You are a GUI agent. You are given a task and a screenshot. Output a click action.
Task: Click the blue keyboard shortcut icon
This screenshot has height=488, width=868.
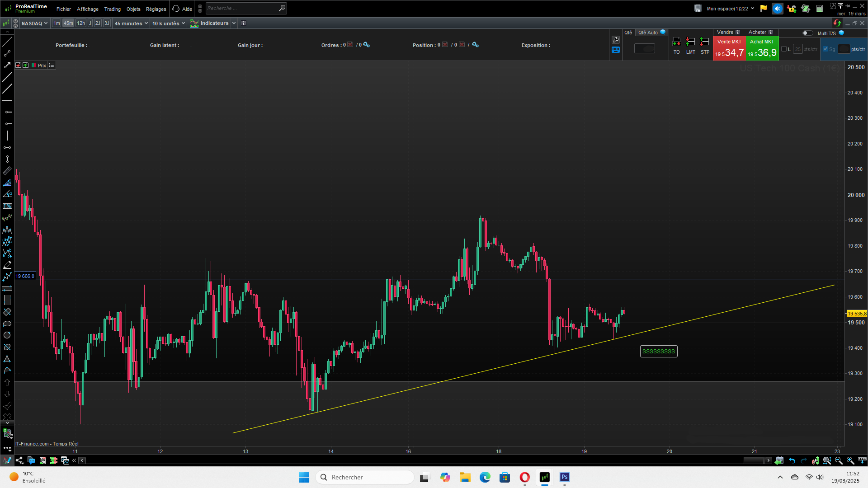pos(615,50)
